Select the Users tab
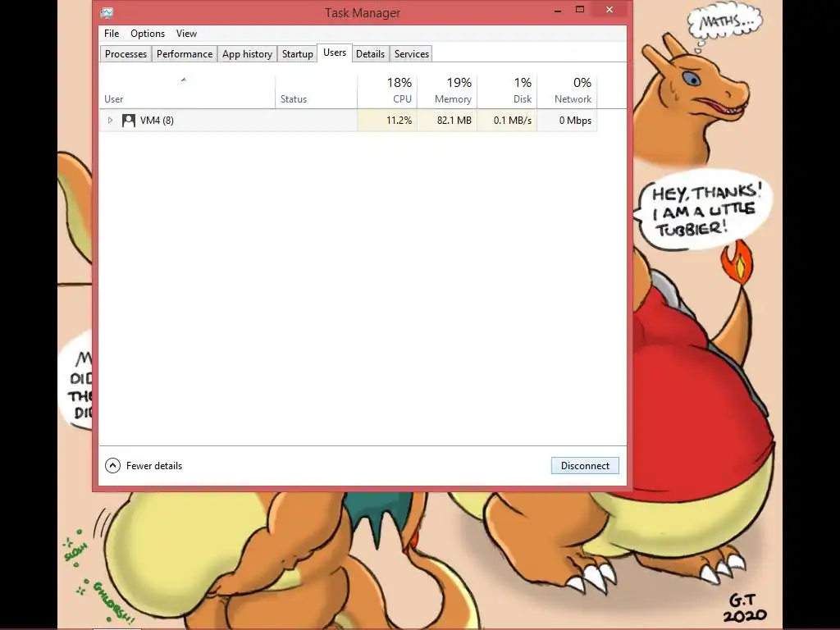This screenshot has width=840, height=630. point(335,52)
